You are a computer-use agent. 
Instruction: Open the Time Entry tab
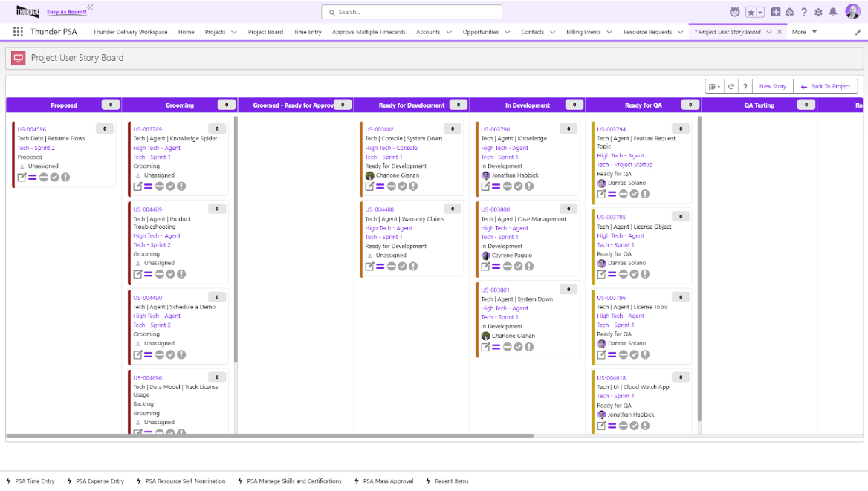[307, 32]
